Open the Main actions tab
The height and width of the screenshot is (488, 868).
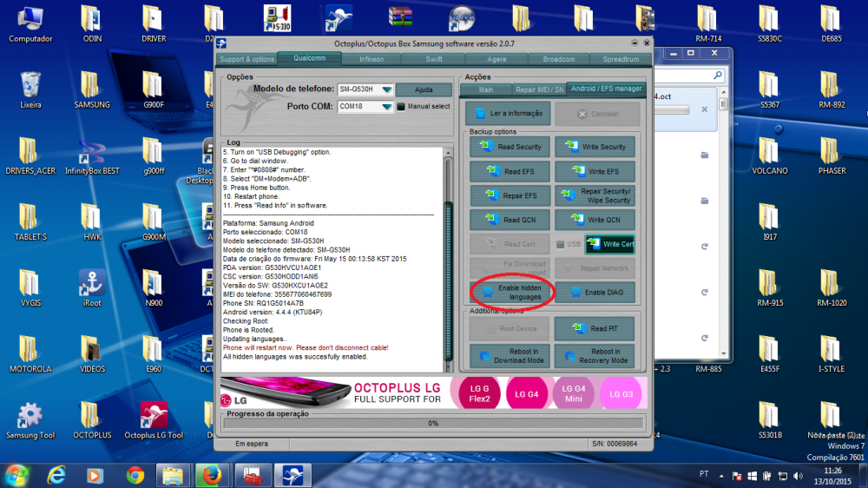485,89
